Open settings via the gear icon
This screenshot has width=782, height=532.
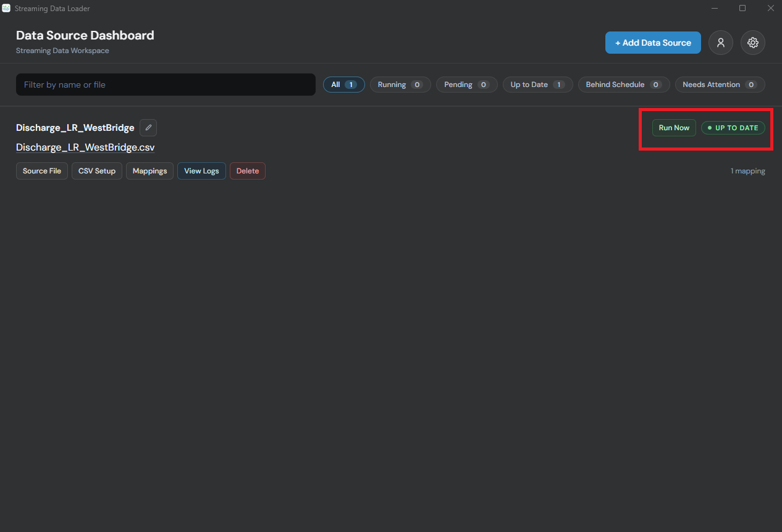tap(753, 43)
